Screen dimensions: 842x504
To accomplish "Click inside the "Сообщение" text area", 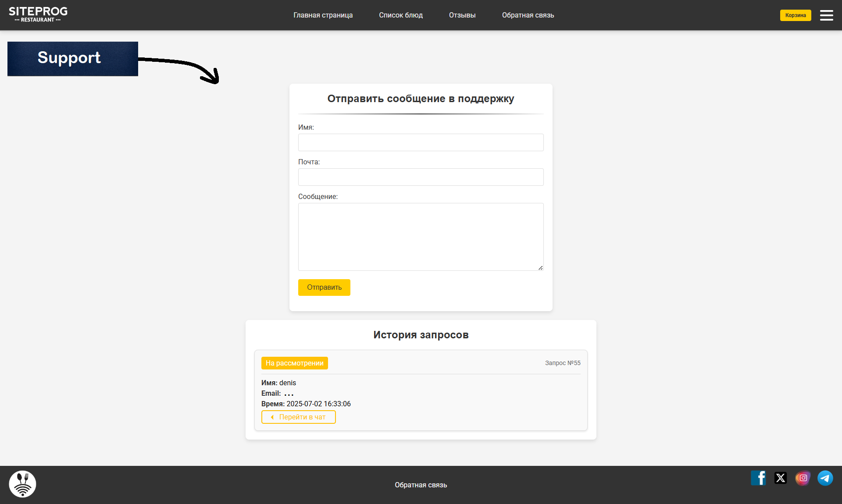I will pos(421,237).
